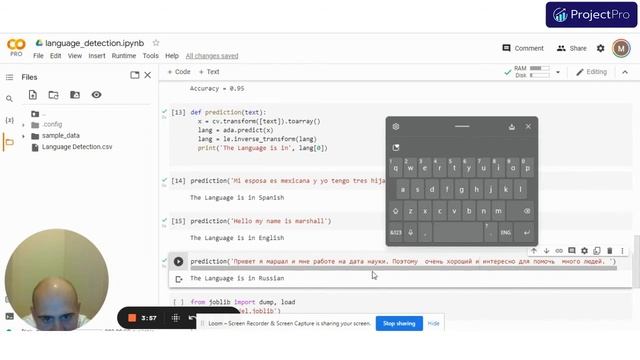Tap the shift key on keyboard
Image resolution: width=640 pixels, height=360 pixels.
click(396, 211)
